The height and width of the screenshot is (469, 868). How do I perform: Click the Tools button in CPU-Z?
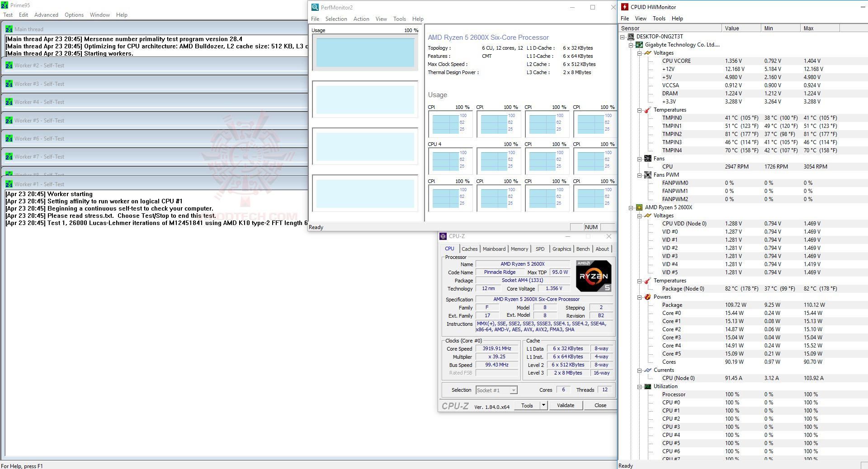(527, 405)
